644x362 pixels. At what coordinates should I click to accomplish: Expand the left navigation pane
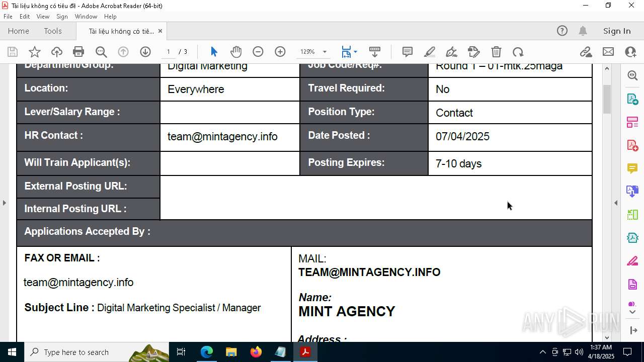coord(4,203)
